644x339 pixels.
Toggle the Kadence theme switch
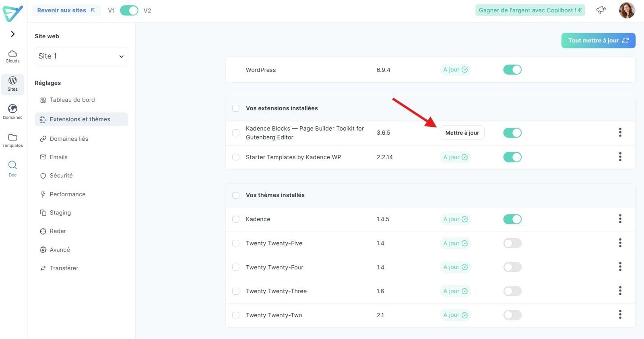pyautogui.click(x=512, y=219)
